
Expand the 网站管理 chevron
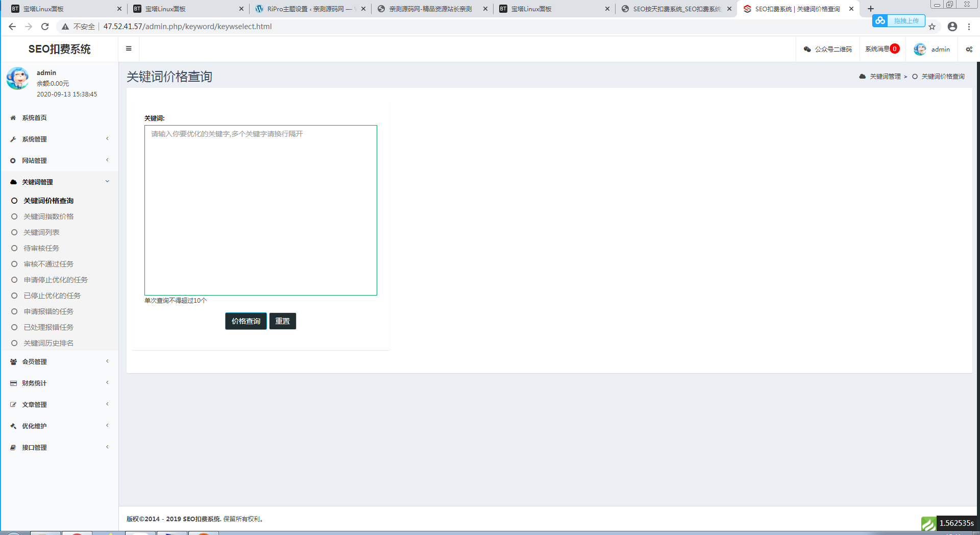coord(107,160)
